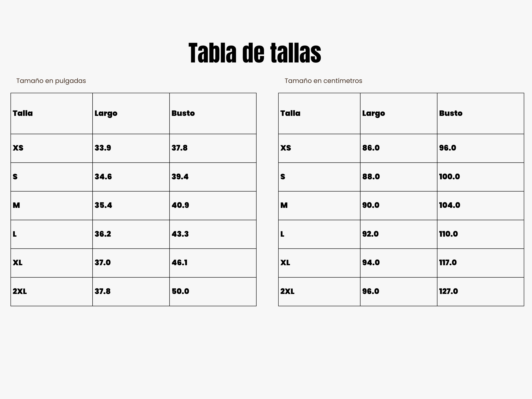Select the 104.0 cell for size M
Screen dimensions: 532x399
point(449,205)
